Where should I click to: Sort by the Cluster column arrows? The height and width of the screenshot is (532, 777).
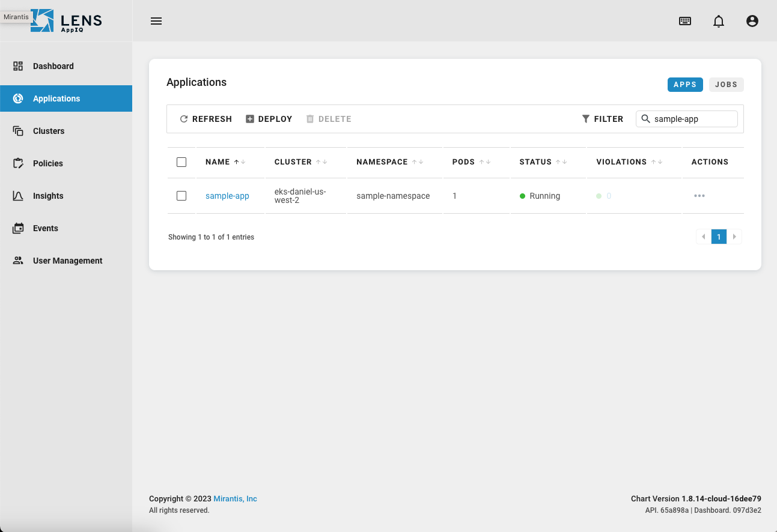click(x=321, y=162)
